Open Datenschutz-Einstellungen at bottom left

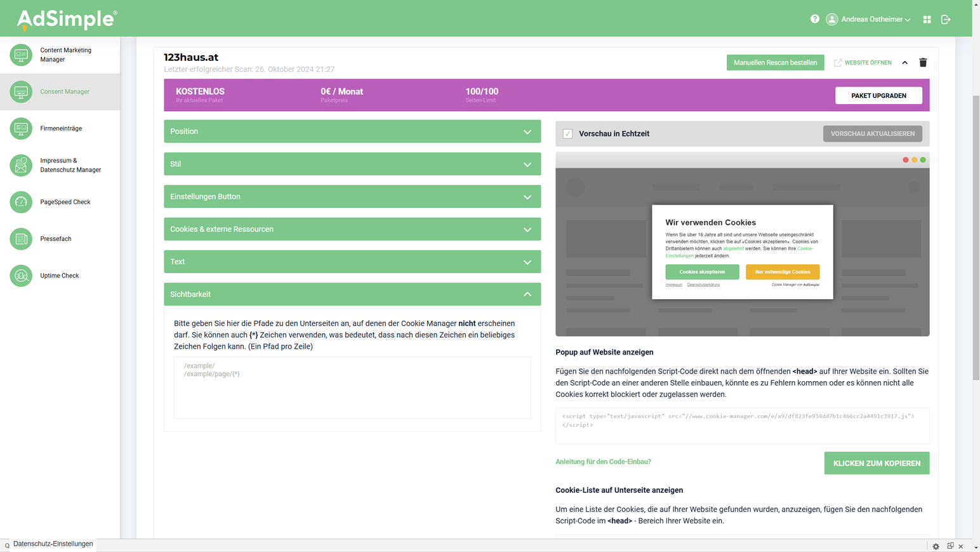tap(53, 544)
